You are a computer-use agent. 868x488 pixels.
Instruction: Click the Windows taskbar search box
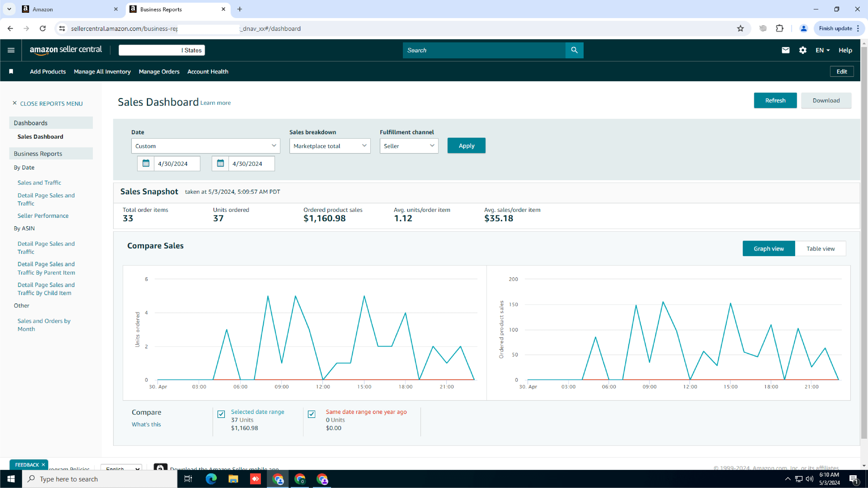click(100, 479)
